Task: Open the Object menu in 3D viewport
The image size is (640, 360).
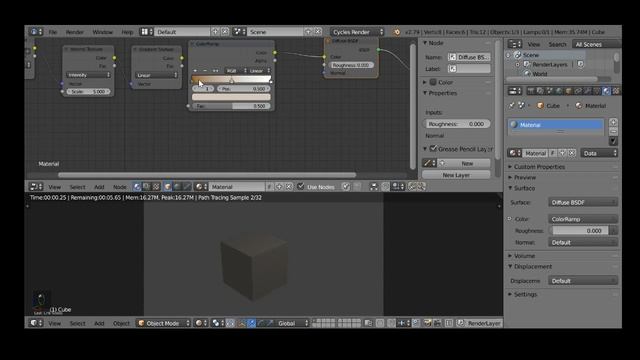Action: [x=121, y=323]
